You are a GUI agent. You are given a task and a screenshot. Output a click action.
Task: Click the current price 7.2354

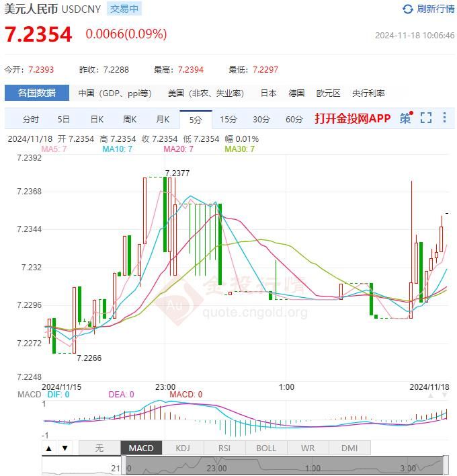[x=38, y=34]
